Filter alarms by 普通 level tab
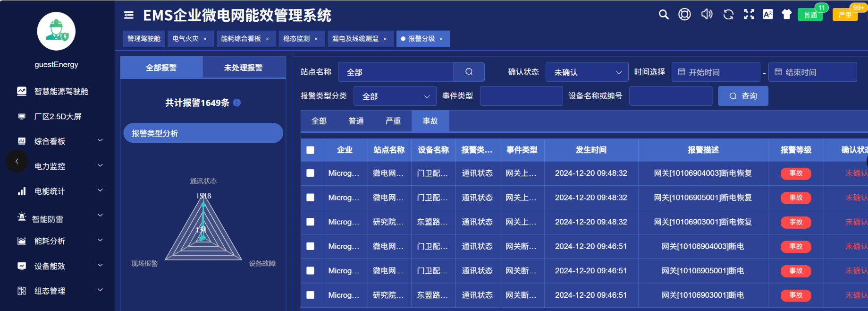Screen dimensions: 868x311 coord(356,121)
